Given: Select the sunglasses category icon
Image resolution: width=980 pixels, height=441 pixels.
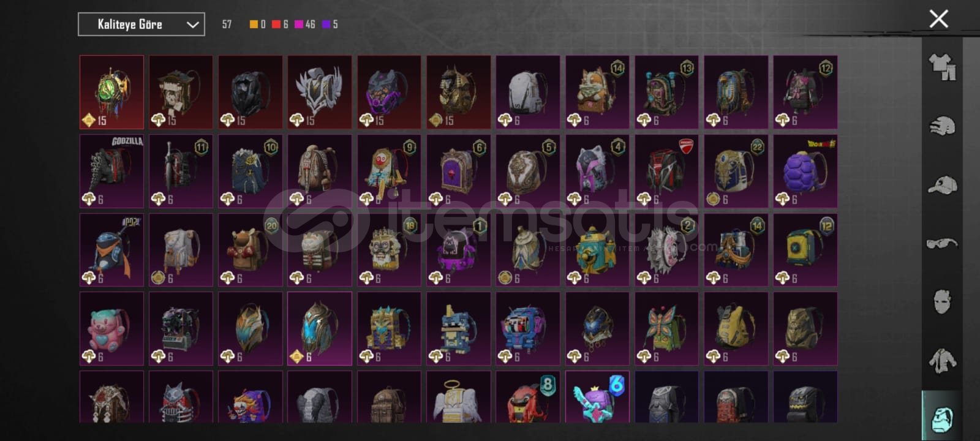Looking at the screenshot, I should [942, 244].
